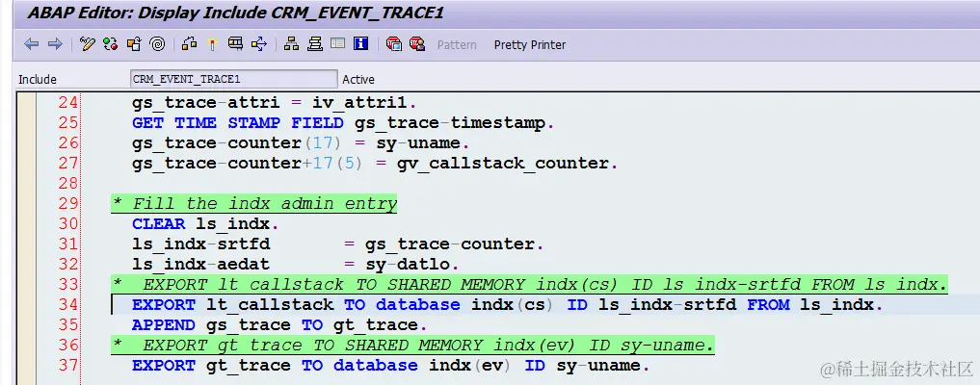
Task: Set a session breakpoint stop icon
Action: point(394,44)
